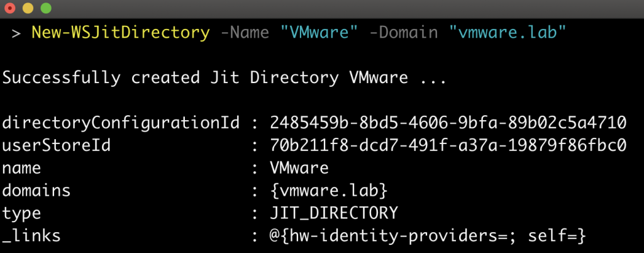Click the 'type' property label

21,213
